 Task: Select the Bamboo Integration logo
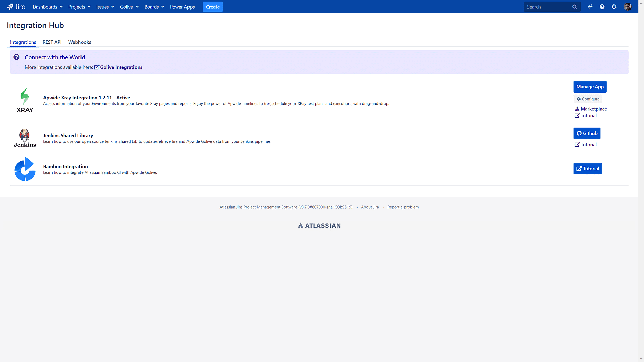pos(24,169)
